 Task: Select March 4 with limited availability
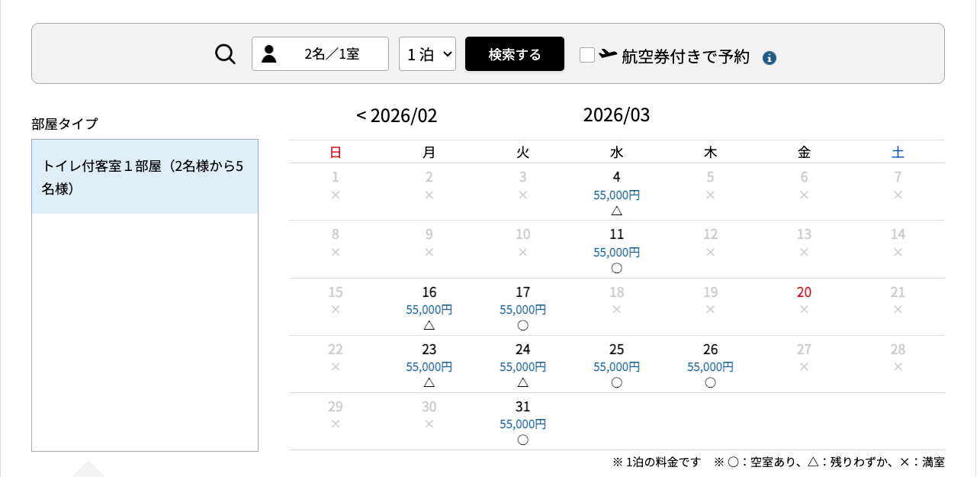click(616, 195)
